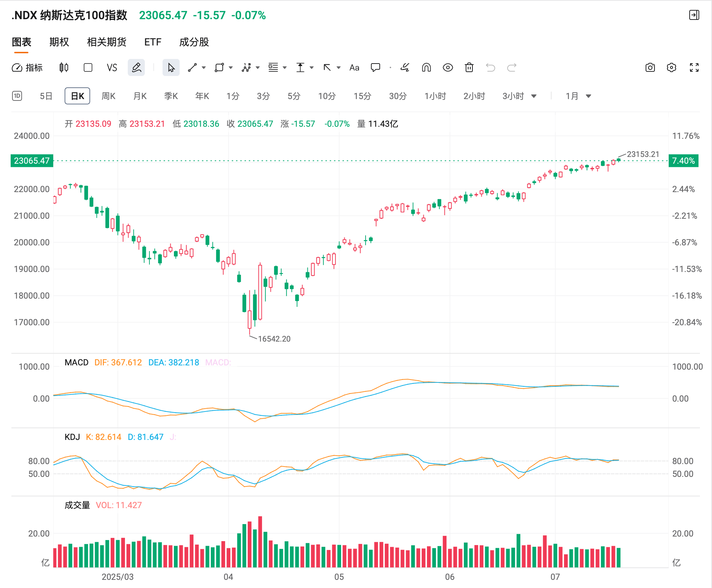
Task: Open the 相关期货 tab
Action: click(x=107, y=42)
